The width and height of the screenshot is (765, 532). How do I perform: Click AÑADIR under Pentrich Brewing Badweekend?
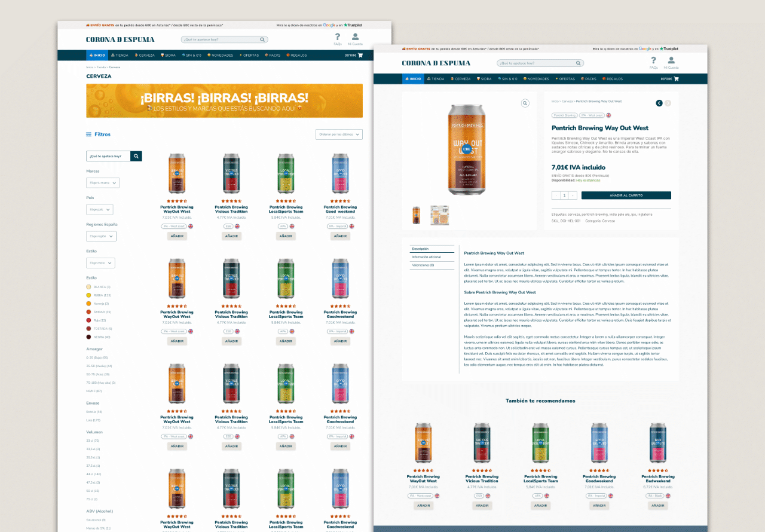(x=657, y=506)
